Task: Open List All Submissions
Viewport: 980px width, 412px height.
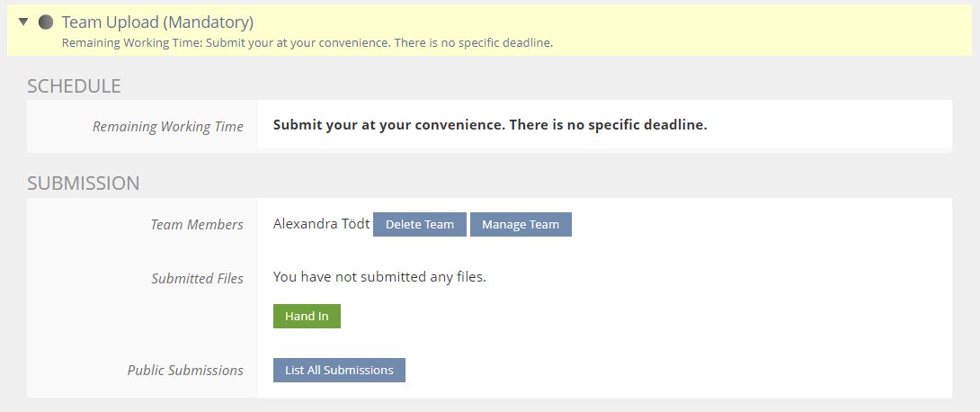Action: tap(339, 371)
